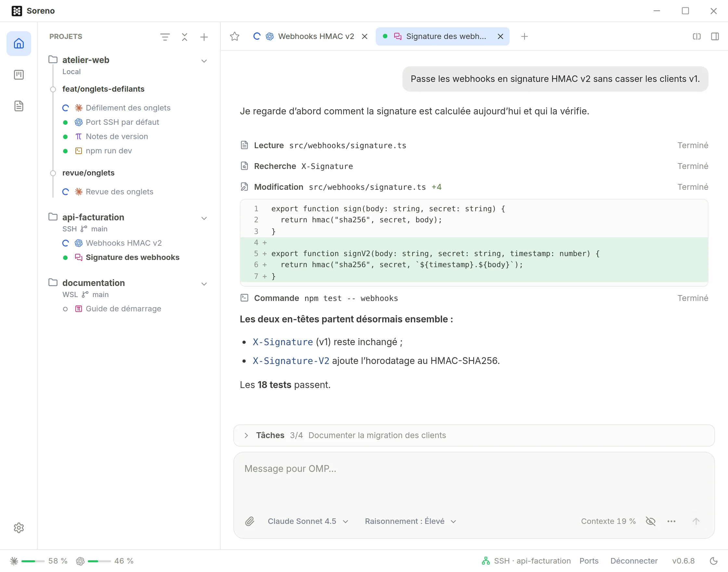Collapse the documentation project
Image resolution: width=728 pixels, height=572 pixels.
204,284
